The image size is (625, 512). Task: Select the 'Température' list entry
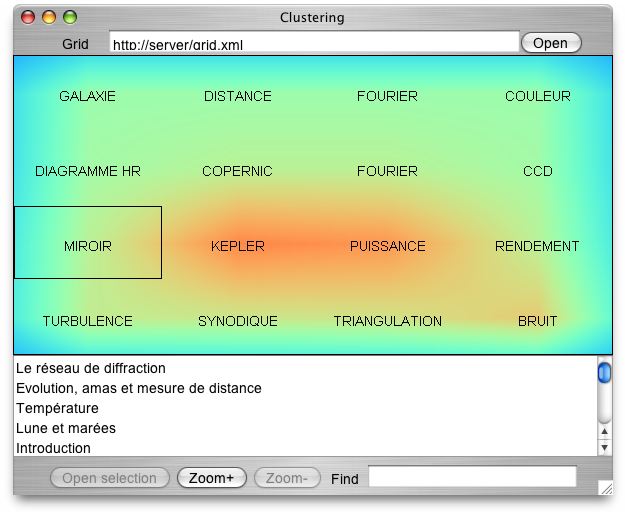click(58, 408)
